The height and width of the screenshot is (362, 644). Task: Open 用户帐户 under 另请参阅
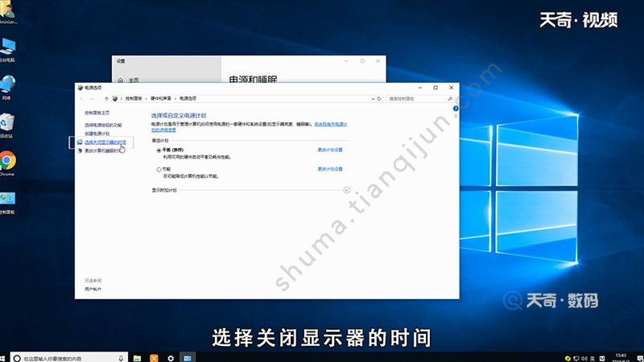[x=93, y=290]
